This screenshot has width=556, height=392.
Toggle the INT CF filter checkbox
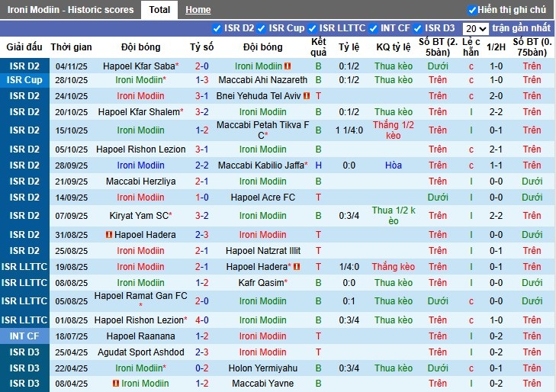[373, 28]
